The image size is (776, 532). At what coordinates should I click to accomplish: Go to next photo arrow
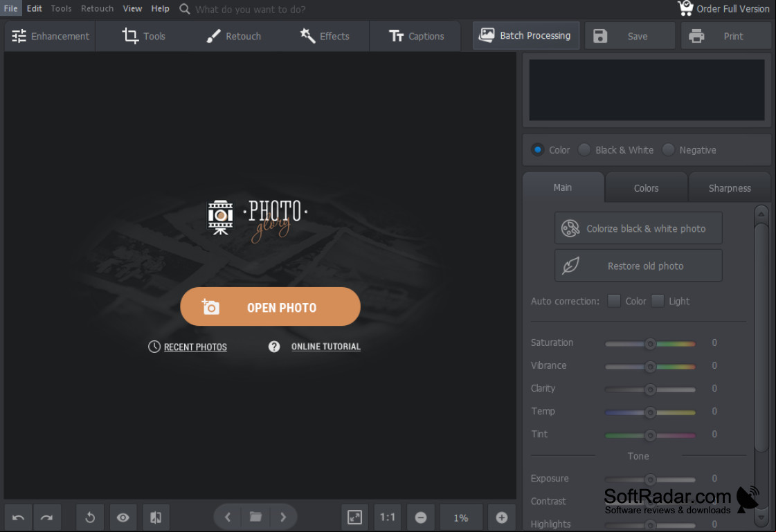(283, 517)
